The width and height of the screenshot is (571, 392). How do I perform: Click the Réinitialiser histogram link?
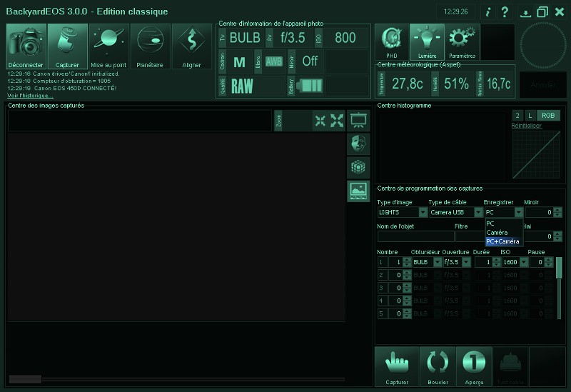point(527,126)
